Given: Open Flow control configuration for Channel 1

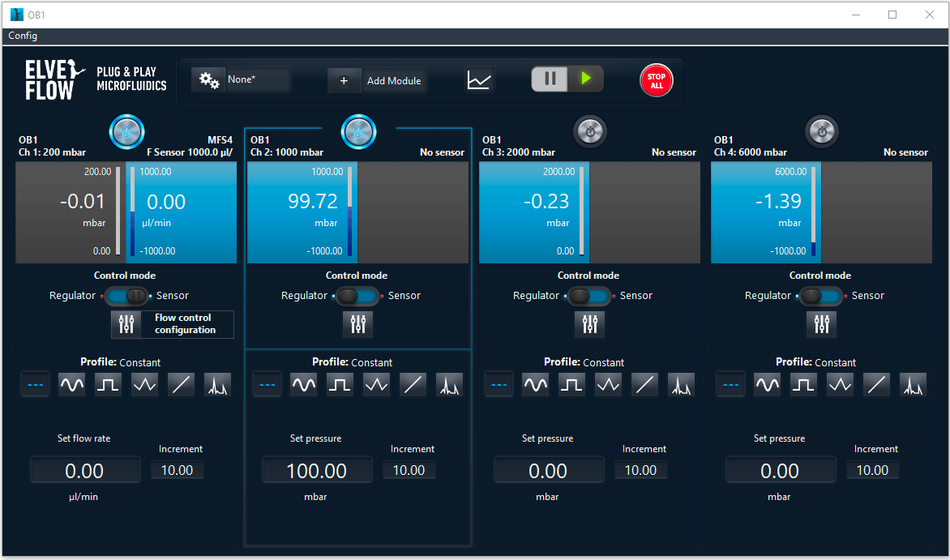Looking at the screenshot, I should tap(173, 324).
